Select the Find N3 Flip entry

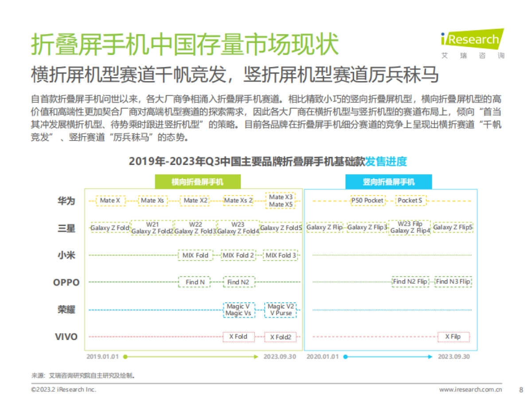(x=453, y=282)
